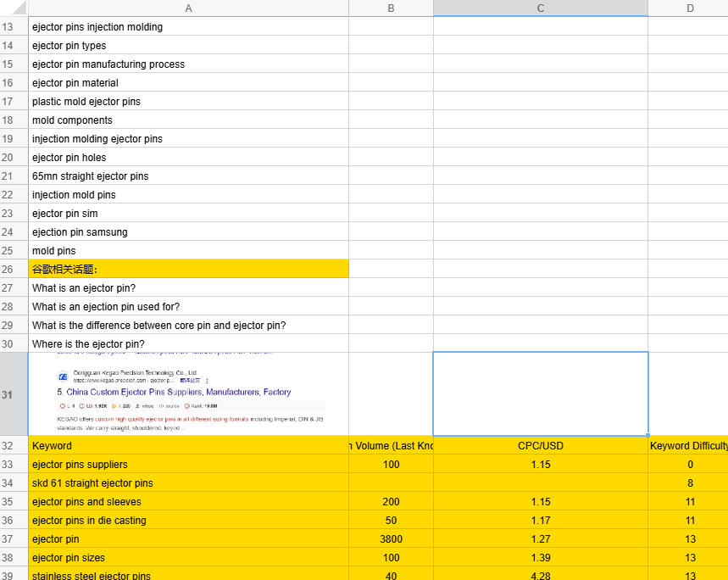Click the "Keyword" header cell
The image size is (728, 580).
coord(188,446)
